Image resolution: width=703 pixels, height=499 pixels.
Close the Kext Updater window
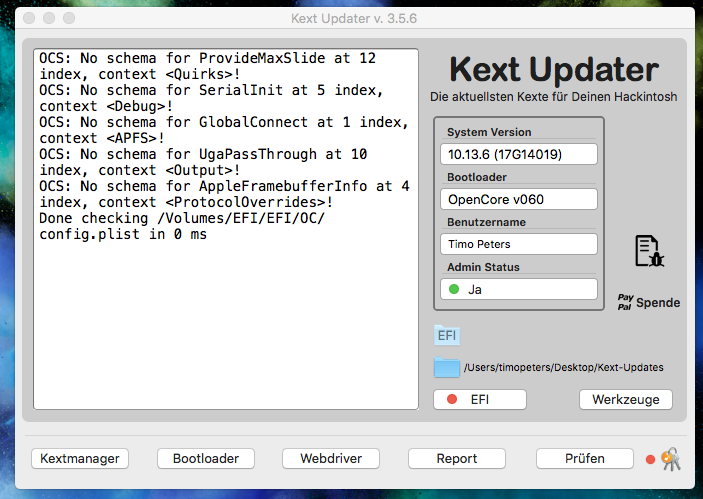pyautogui.click(x=29, y=18)
